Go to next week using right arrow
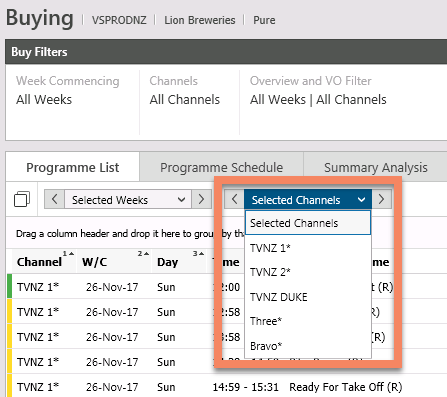The image size is (447, 397). (201, 199)
